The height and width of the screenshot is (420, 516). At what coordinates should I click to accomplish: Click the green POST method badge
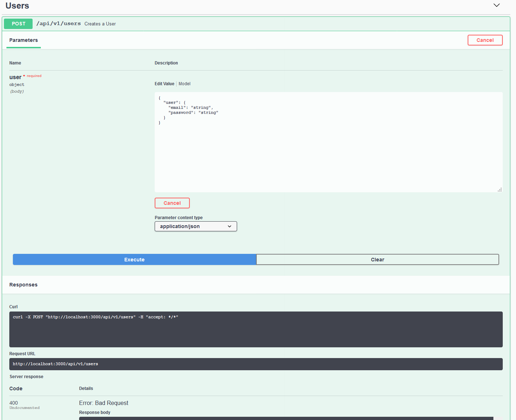[18, 24]
